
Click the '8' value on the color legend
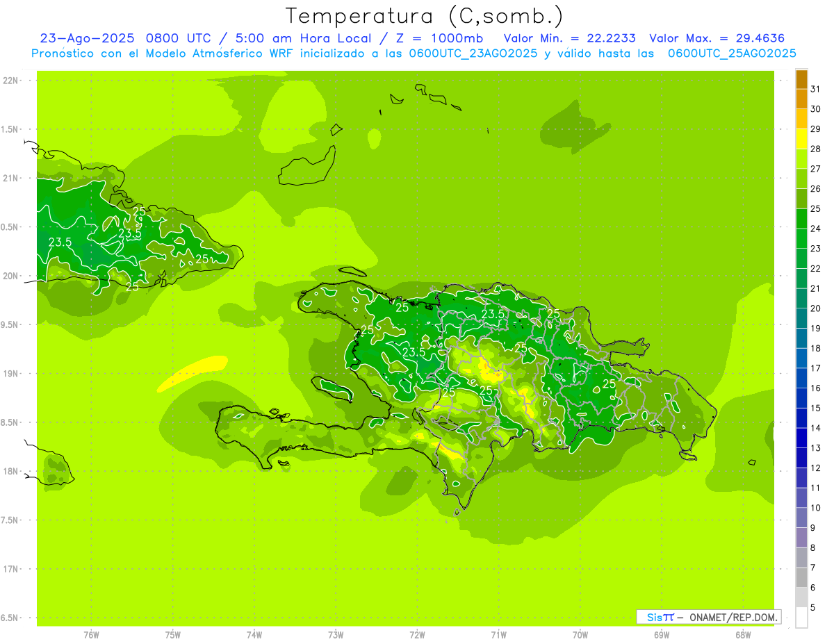pyautogui.click(x=813, y=548)
